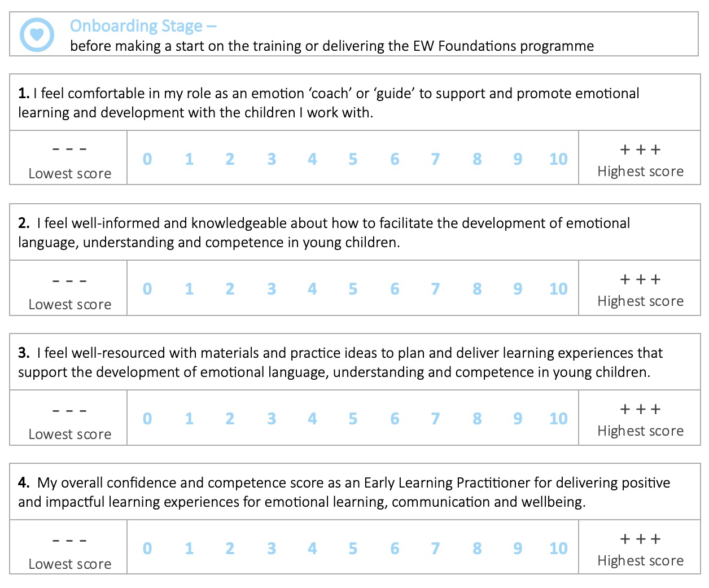Select score 8 for question 2
709x588 pixels.
tap(477, 289)
